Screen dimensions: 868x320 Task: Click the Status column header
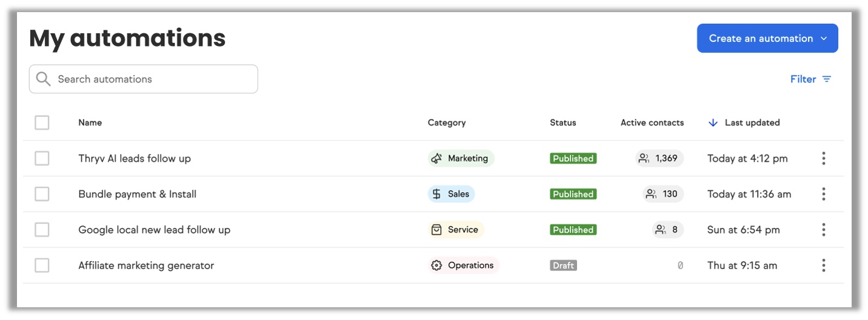coord(563,123)
